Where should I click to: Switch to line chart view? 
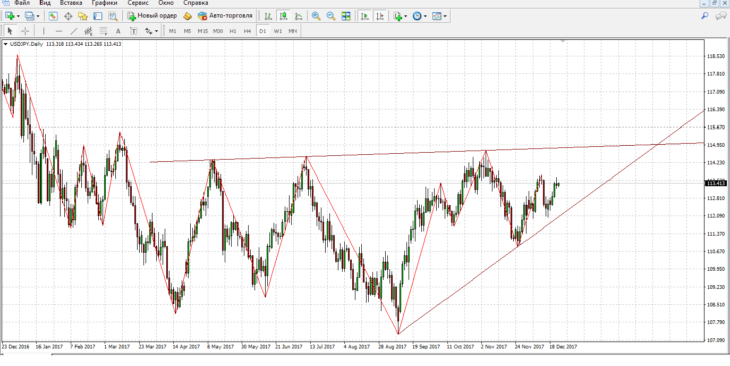pos(298,16)
